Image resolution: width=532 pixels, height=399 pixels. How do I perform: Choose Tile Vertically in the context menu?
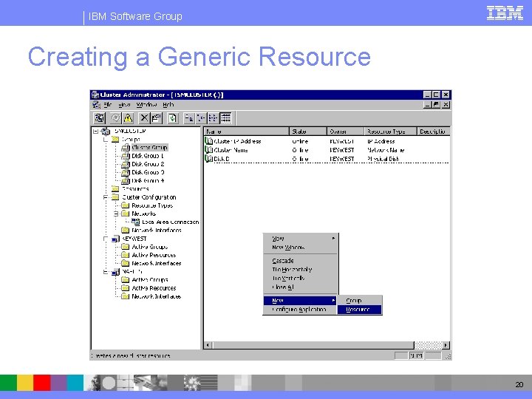point(301,279)
